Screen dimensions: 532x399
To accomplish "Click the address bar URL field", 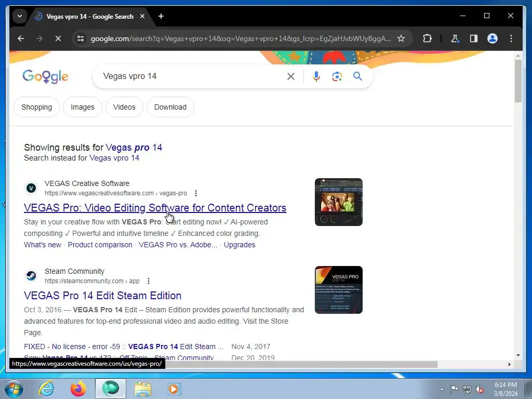I will pos(241,38).
